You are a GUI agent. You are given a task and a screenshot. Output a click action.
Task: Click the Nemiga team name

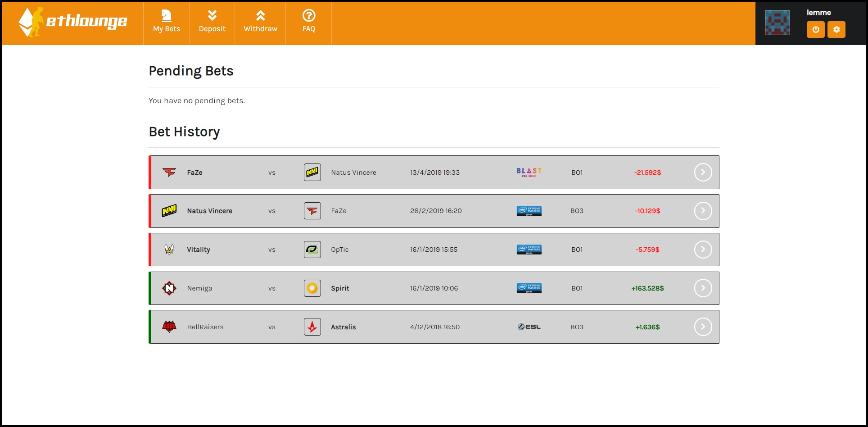(199, 288)
